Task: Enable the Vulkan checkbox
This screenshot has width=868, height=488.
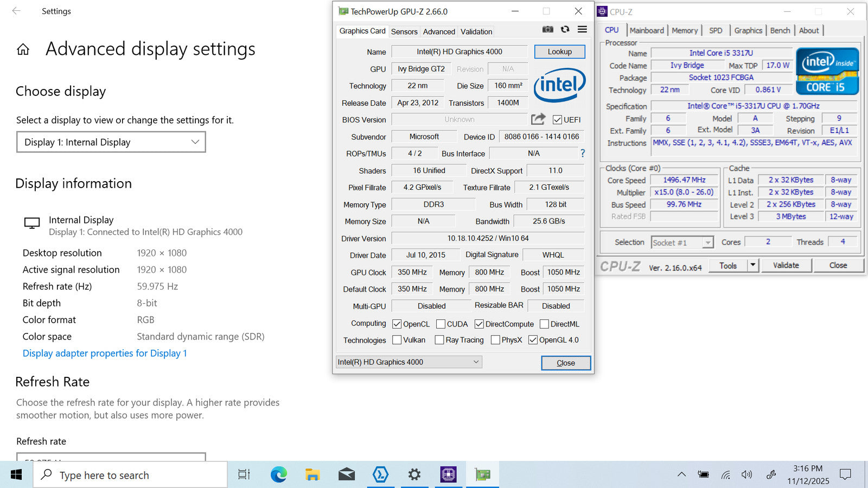Action: point(397,340)
